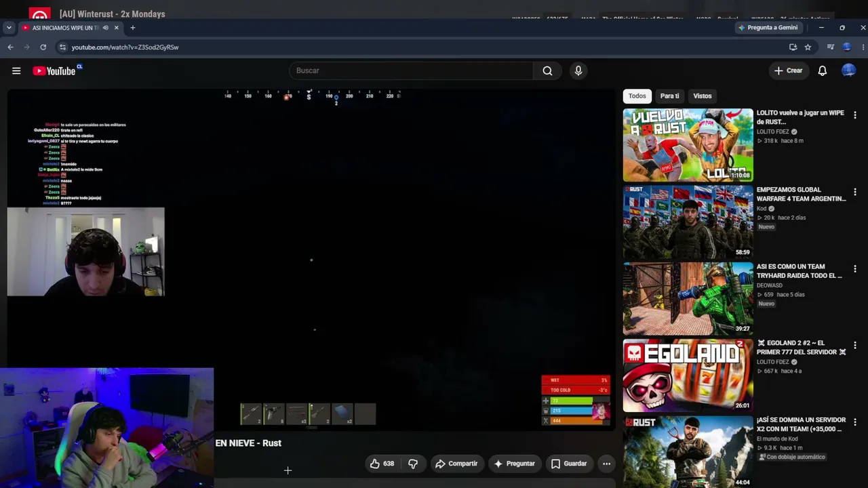Image resolution: width=868 pixels, height=488 pixels.
Task: Like the video with 638 likes
Action: 382,464
